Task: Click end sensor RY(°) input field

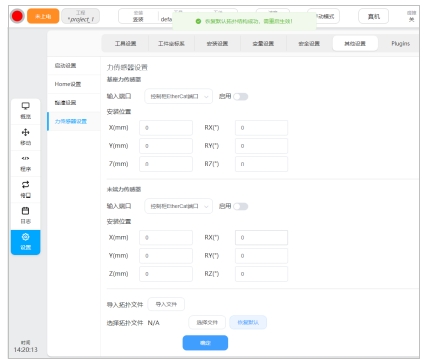Action: coord(261,256)
